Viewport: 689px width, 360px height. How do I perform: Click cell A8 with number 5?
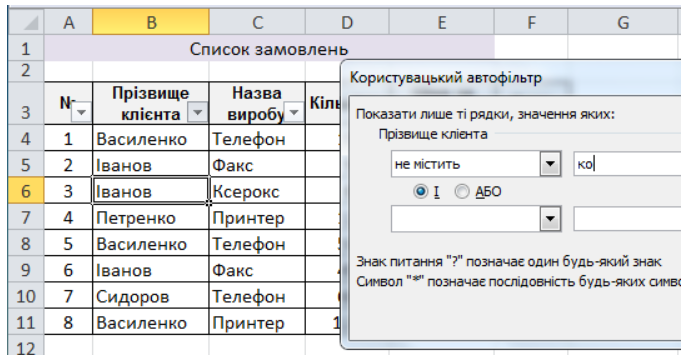(69, 244)
